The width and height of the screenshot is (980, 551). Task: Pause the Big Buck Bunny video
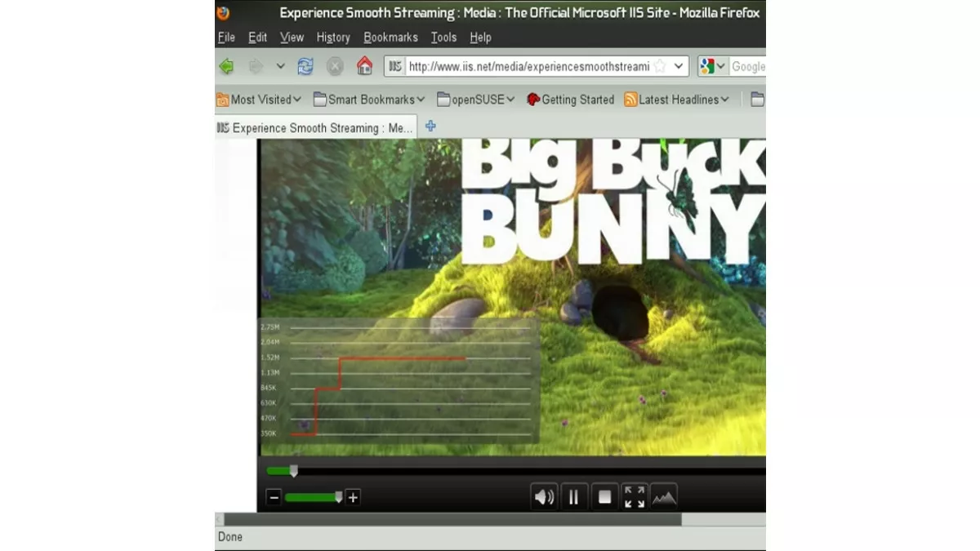click(574, 496)
